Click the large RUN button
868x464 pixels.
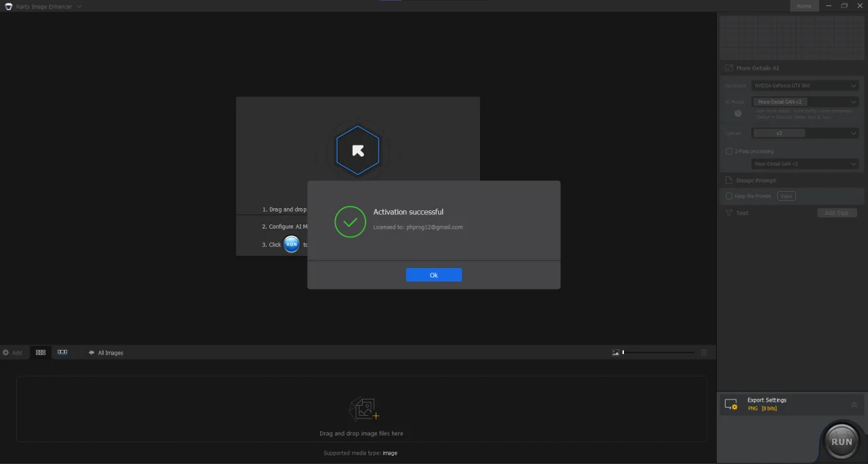pos(842,441)
